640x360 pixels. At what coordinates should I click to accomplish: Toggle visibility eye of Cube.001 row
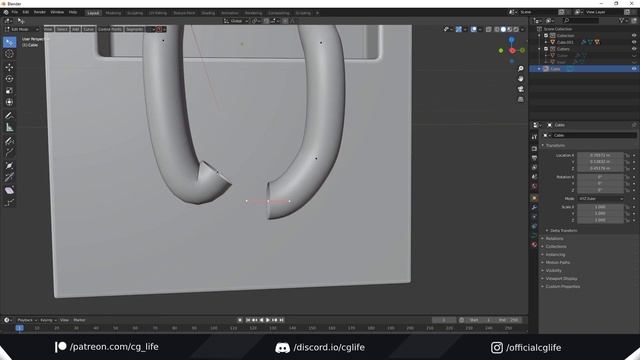click(634, 42)
